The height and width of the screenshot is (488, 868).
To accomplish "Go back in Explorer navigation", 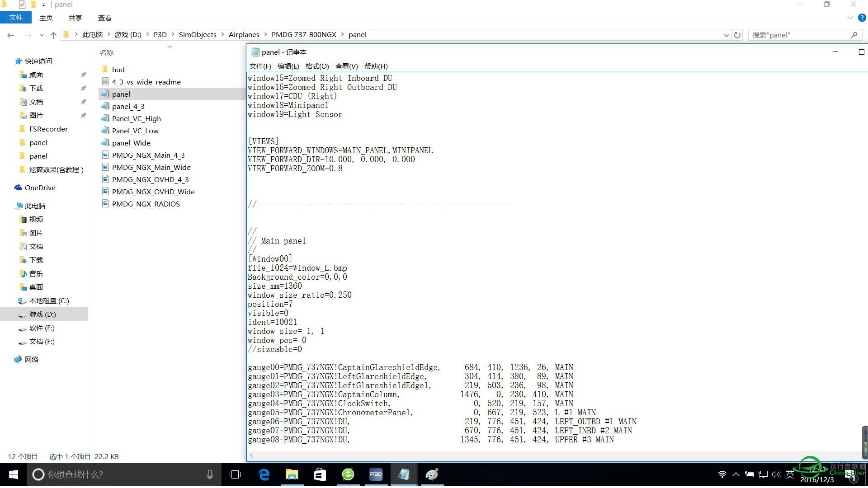I will [11, 35].
